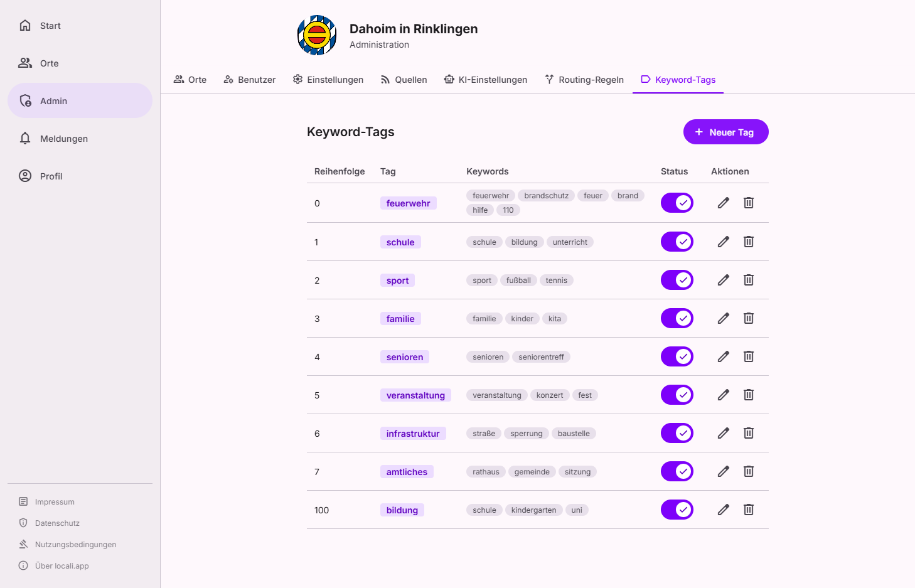Open the Nutzungsbedingungen page

point(75,544)
